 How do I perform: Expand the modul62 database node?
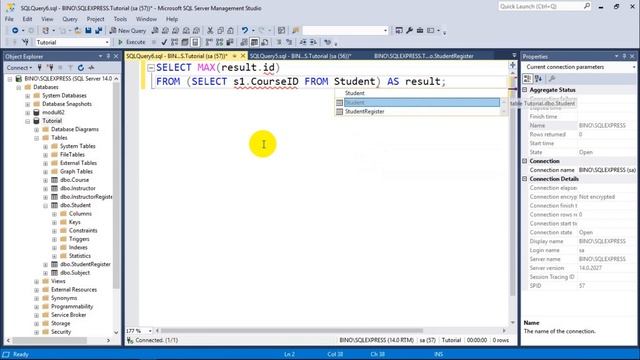[x=28, y=113]
